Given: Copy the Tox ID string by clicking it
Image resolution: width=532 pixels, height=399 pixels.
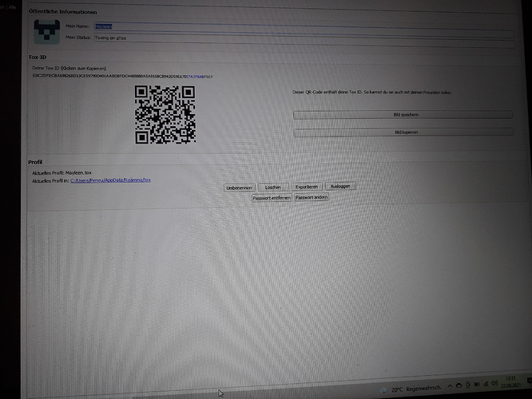Looking at the screenshot, I should [122, 77].
